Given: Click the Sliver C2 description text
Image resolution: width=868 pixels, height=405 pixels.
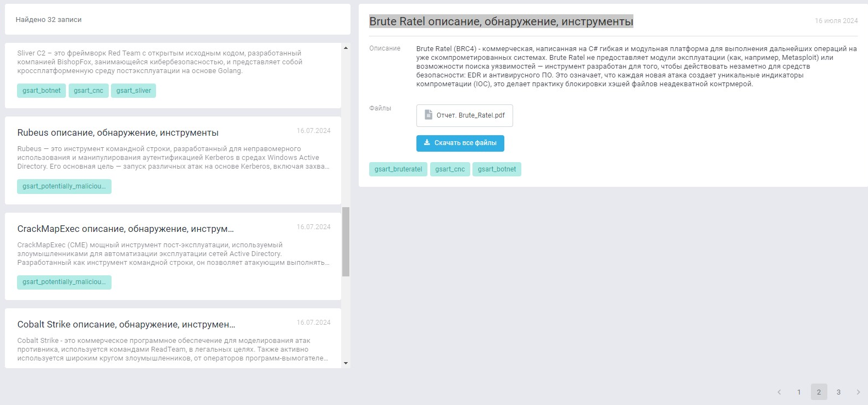Looking at the screenshot, I should tap(160, 62).
